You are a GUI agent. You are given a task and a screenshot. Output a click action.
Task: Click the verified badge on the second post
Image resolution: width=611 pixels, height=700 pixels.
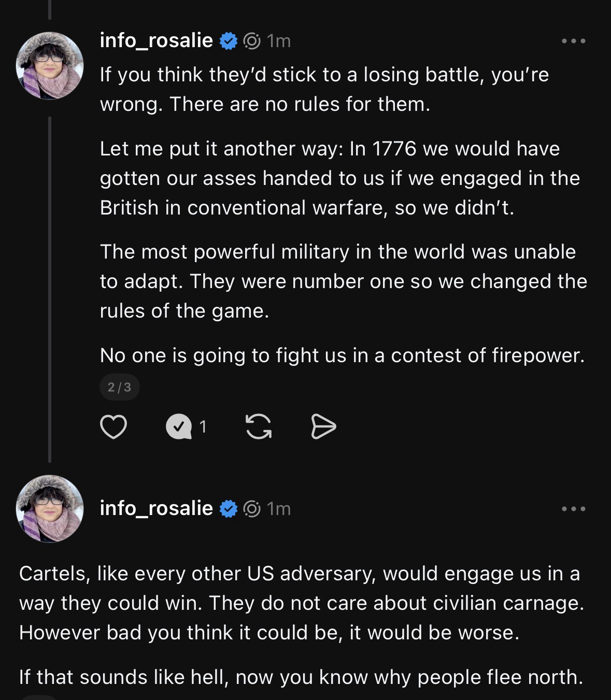click(229, 509)
